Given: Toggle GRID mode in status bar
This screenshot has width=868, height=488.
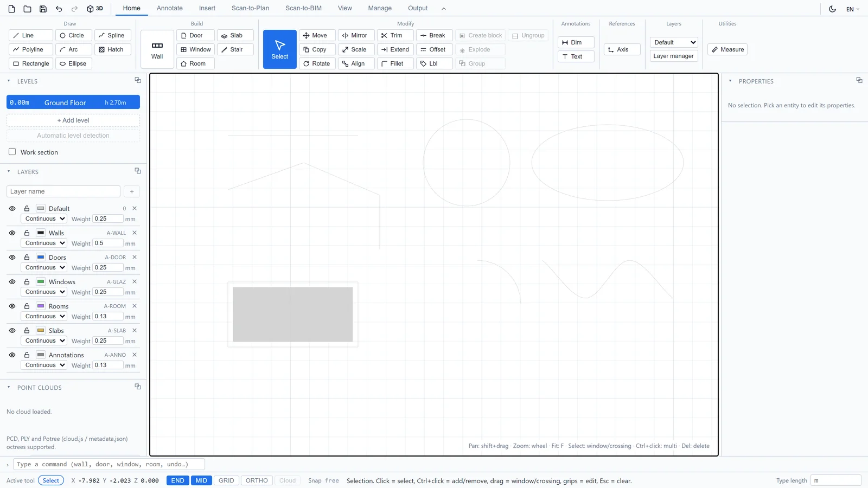Looking at the screenshot, I should (x=226, y=480).
